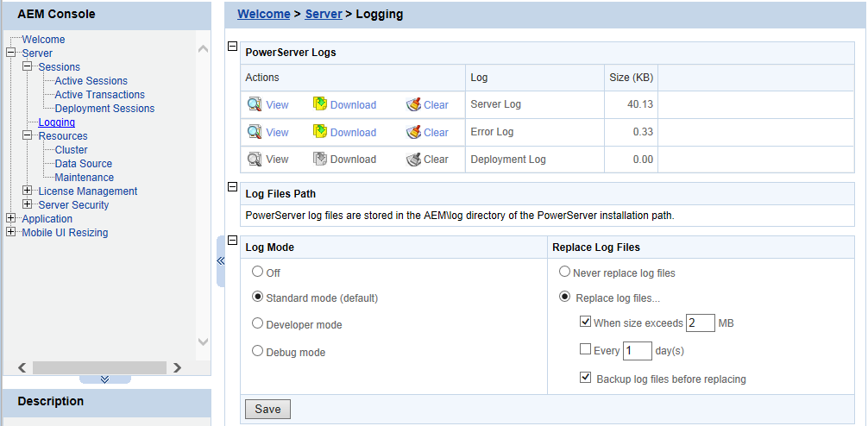Expand the License Management tree node
The image size is (868, 426).
[x=28, y=191]
